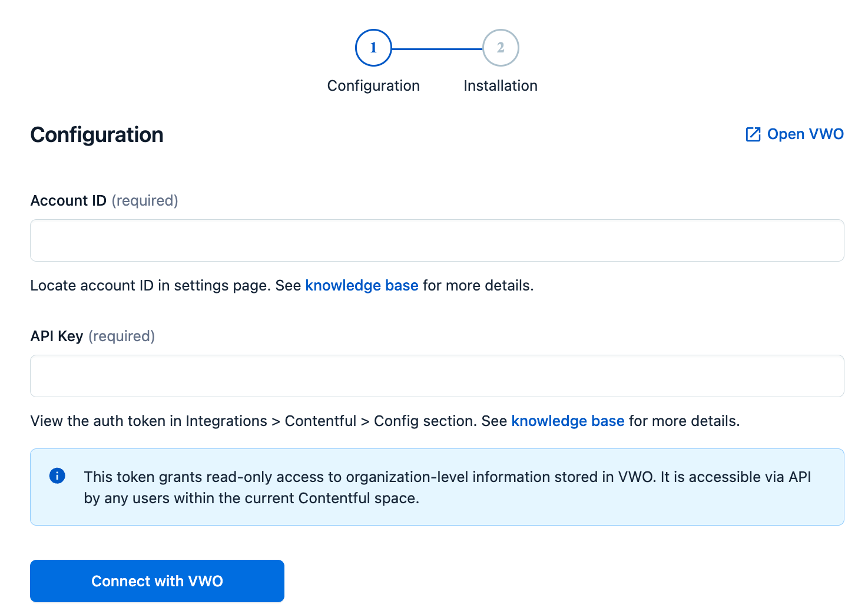This screenshot has width=868, height=614.
Task: Click the Configuration step label
Action: [373, 86]
